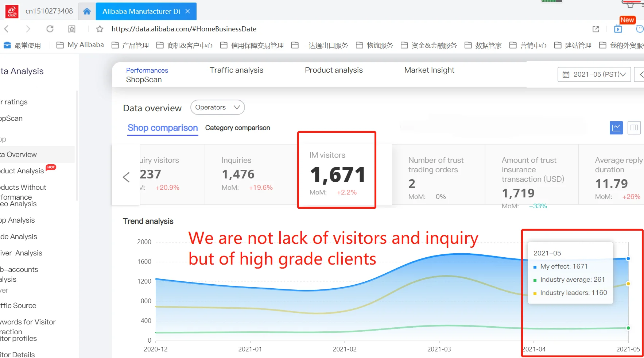Open the My Alibaba bookmark folder
Viewport: 644px width, 358px height.
point(80,45)
